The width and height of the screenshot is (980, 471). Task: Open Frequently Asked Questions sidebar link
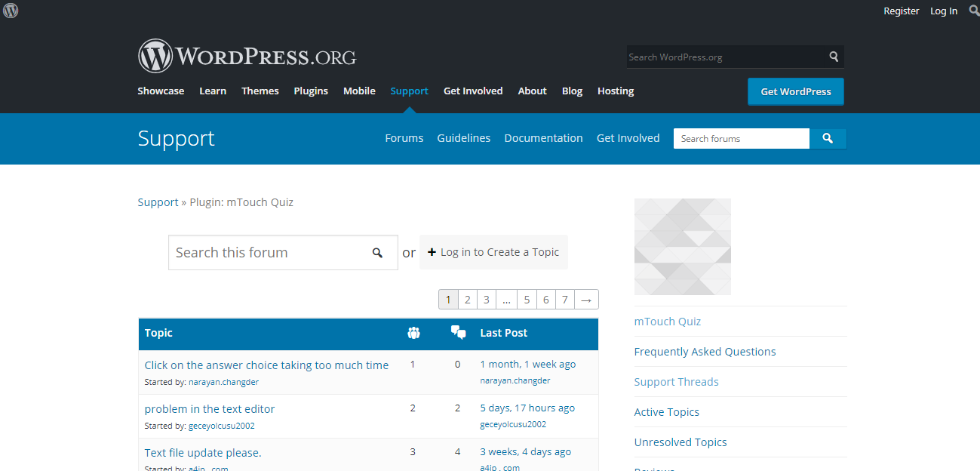point(705,352)
